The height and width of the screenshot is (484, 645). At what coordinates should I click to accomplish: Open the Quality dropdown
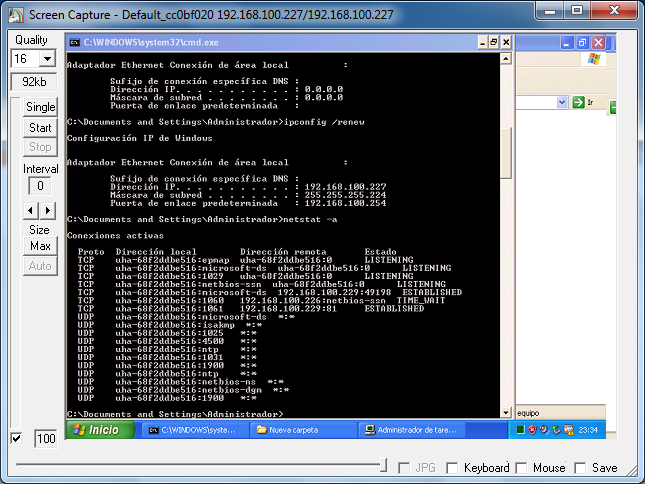pyautogui.click(x=46, y=60)
